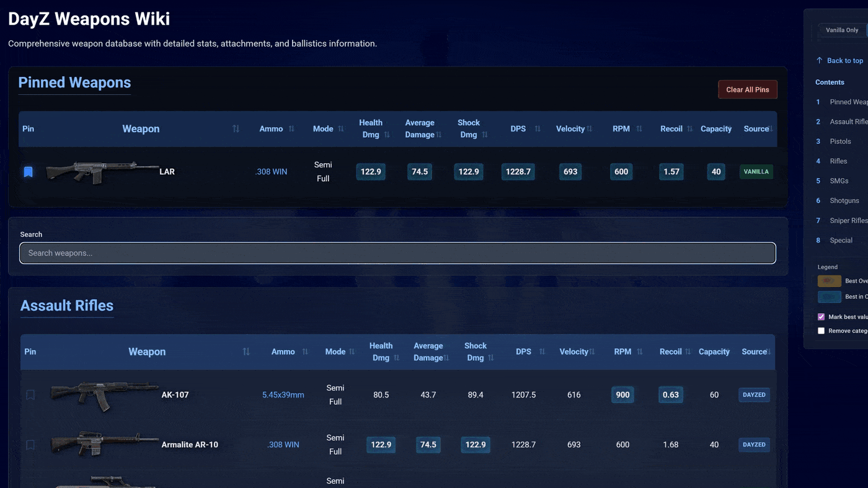This screenshot has height=488, width=868.
Task: Sort Pinned Weapons by Health Dmg
Action: (387, 135)
